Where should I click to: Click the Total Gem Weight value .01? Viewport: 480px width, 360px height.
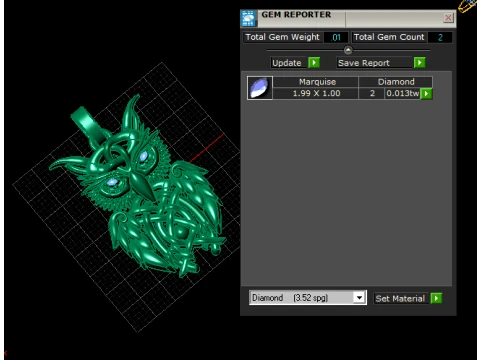tap(336, 37)
